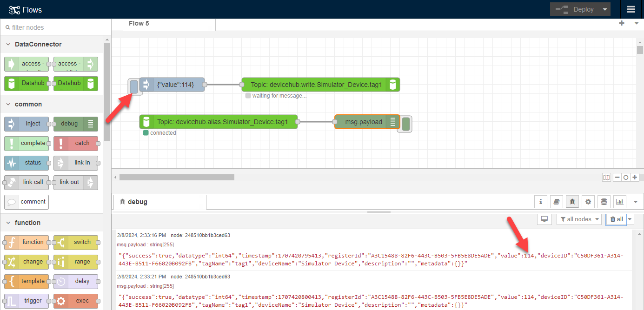Open the context data database tab
The width and height of the screenshot is (644, 310).
tap(604, 202)
